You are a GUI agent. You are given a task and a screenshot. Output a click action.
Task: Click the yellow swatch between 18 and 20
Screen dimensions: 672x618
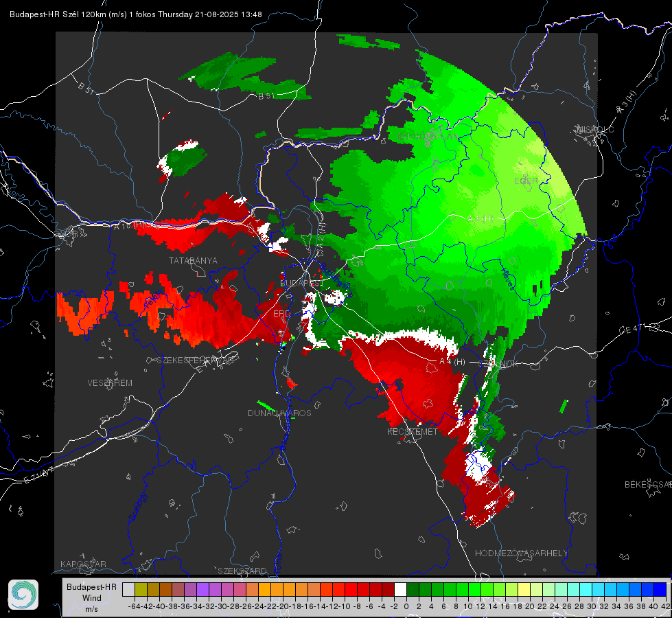pyautogui.click(x=524, y=589)
